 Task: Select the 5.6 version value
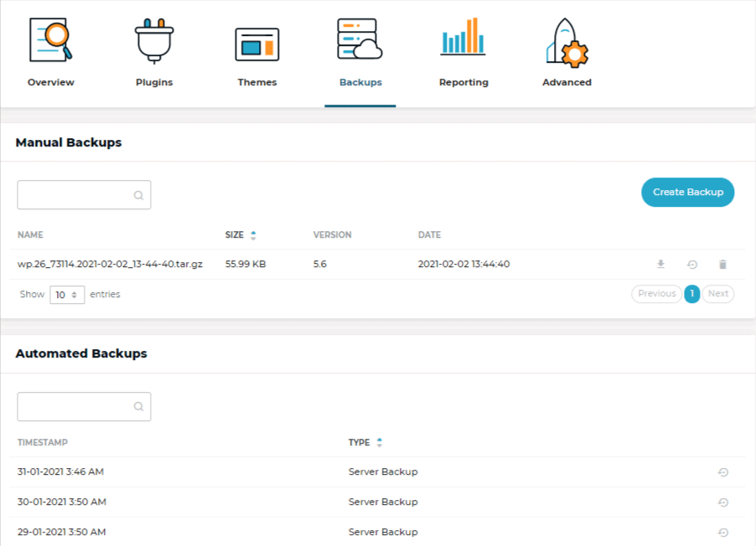(x=319, y=264)
